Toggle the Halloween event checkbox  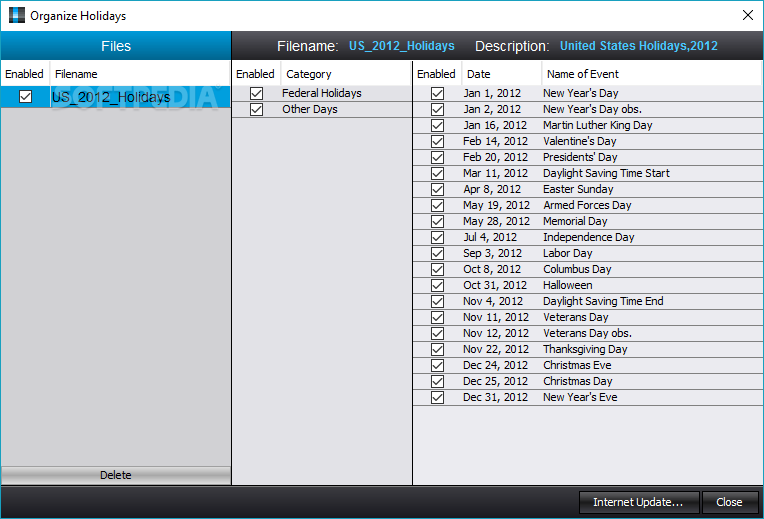point(438,285)
